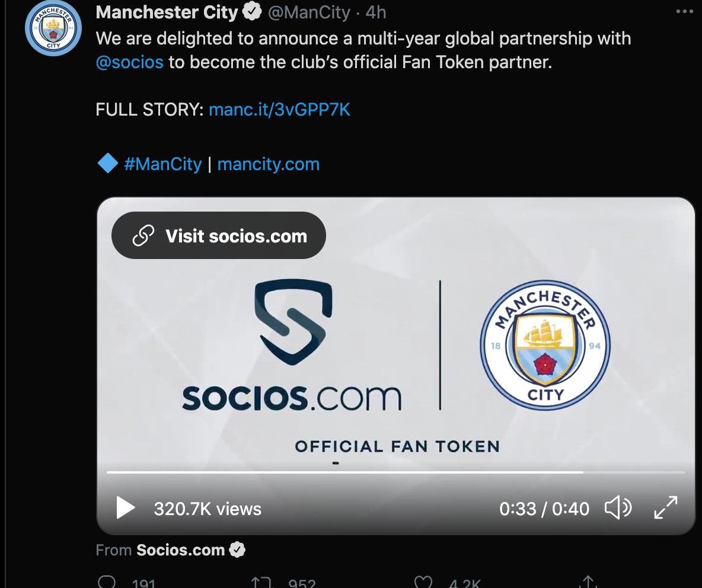The height and width of the screenshot is (588, 702).
Task: Play the video with the play icon
Action: (x=125, y=507)
